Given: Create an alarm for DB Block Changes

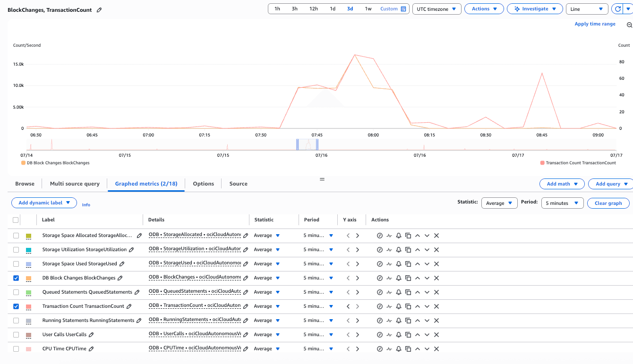Looking at the screenshot, I should tap(399, 278).
